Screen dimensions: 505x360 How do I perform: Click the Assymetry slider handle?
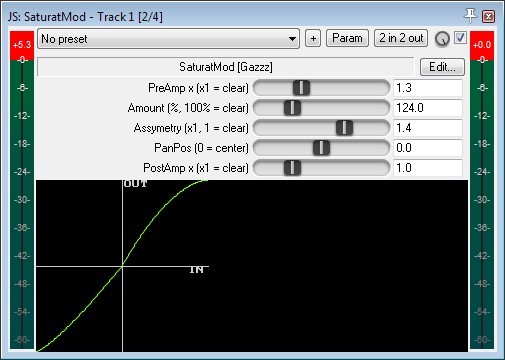point(344,128)
